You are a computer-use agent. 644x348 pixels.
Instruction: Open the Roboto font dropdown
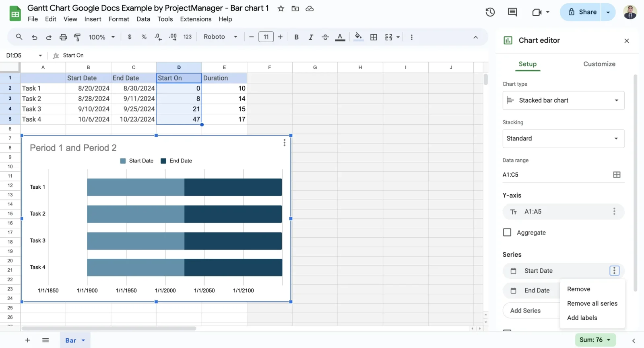[x=220, y=37]
